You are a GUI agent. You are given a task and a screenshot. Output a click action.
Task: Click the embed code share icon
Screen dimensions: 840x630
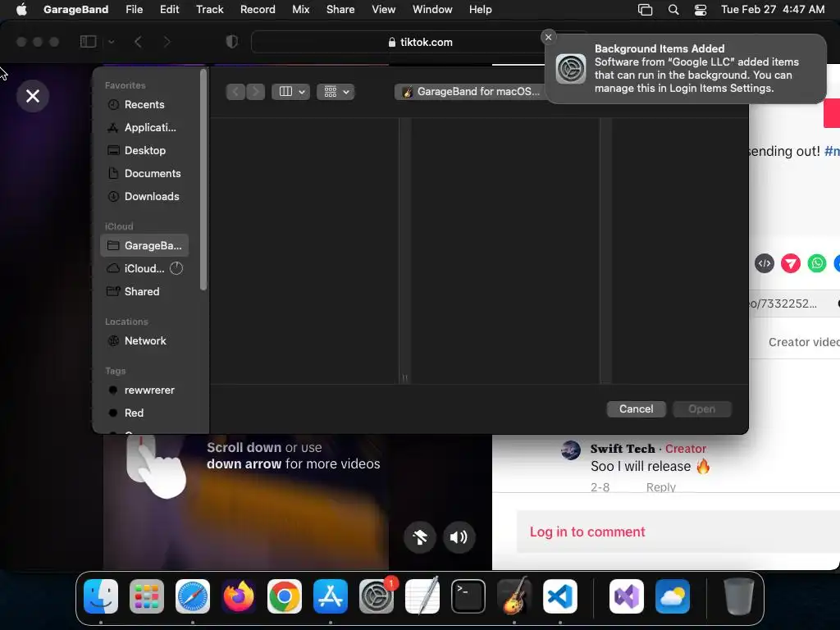765,263
